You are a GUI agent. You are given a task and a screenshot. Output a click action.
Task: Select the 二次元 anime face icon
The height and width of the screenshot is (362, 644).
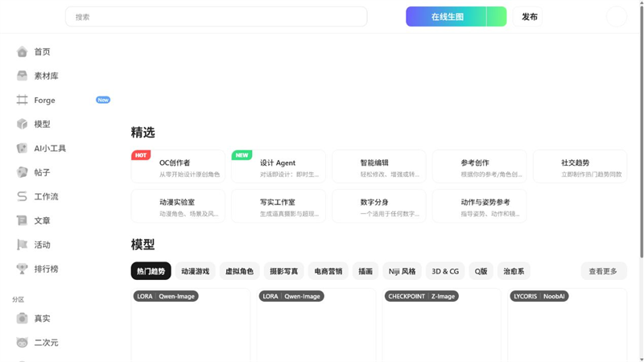point(23,343)
